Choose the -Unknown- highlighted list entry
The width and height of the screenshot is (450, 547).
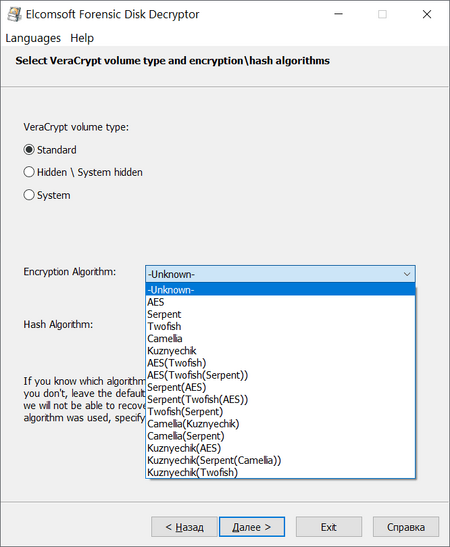[x=280, y=290]
